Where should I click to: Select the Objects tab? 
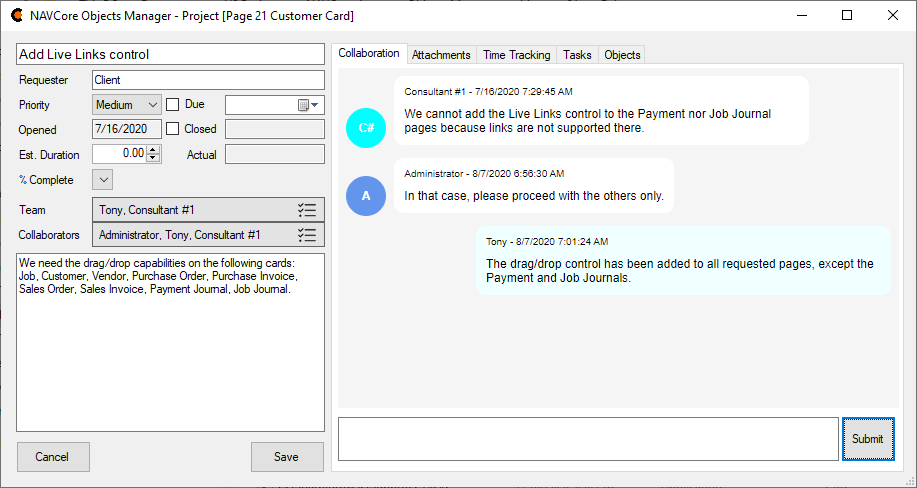[x=622, y=55]
